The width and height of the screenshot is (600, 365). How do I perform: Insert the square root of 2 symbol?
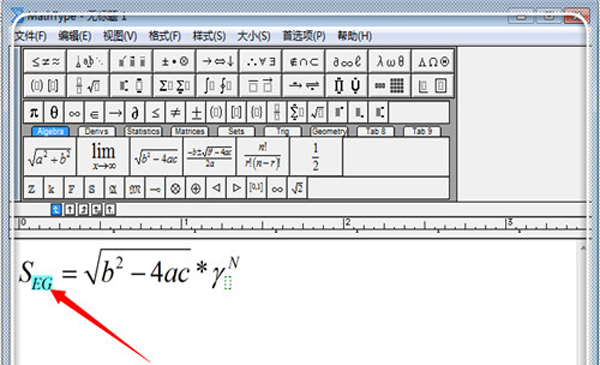tap(297, 188)
